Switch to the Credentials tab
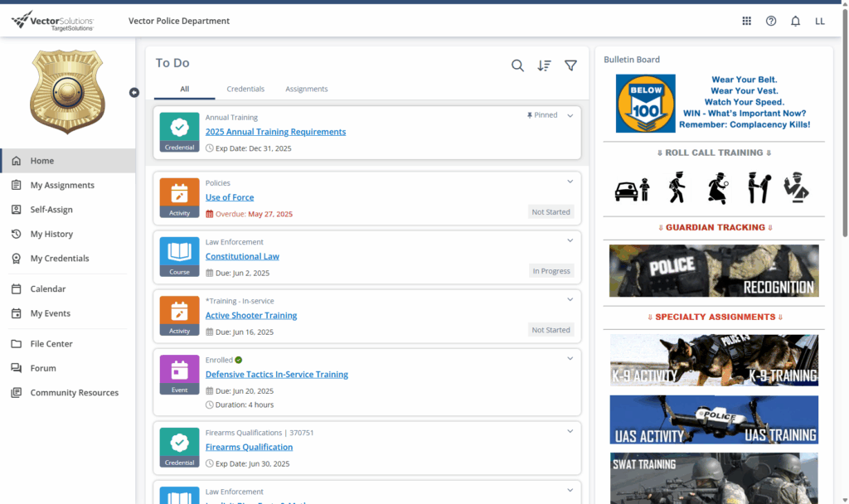Viewport: 849px width, 504px height. [245, 89]
